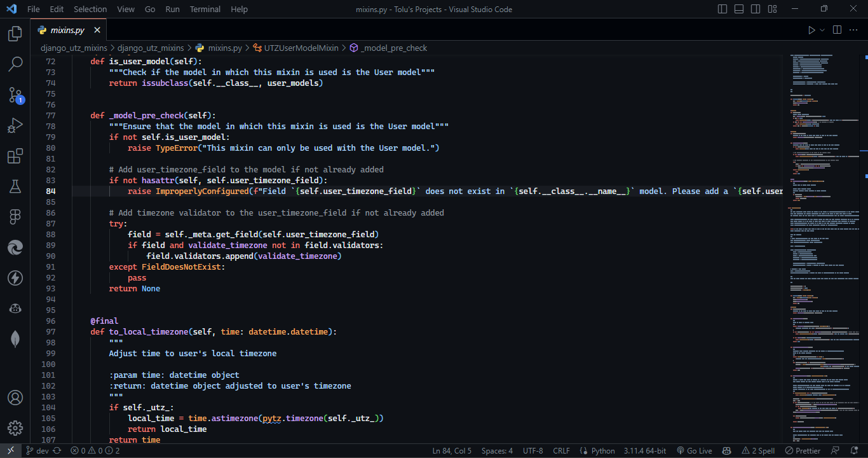Open mixins.py breadcrumb item

click(225, 48)
